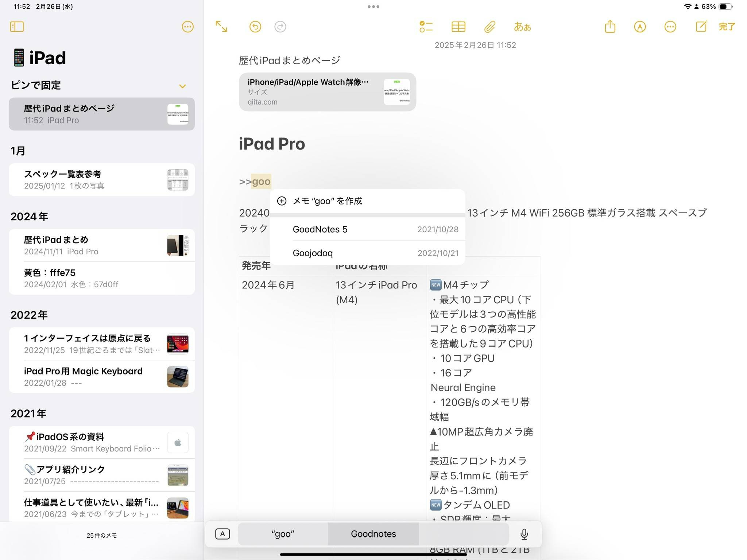Screen dimensions: 747x560
Task: Tap thumbnail of iPad Pro用 Magic Keyboard note
Action: tap(178, 377)
